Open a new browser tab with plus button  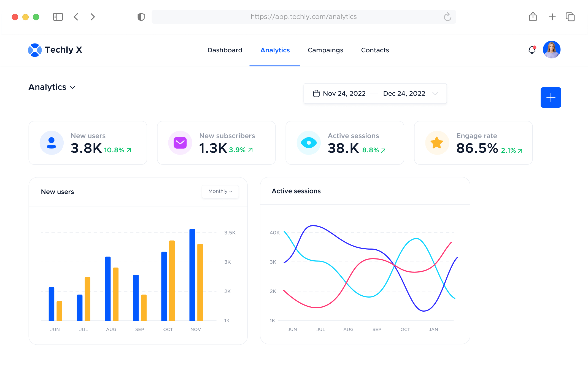click(x=552, y=17)
